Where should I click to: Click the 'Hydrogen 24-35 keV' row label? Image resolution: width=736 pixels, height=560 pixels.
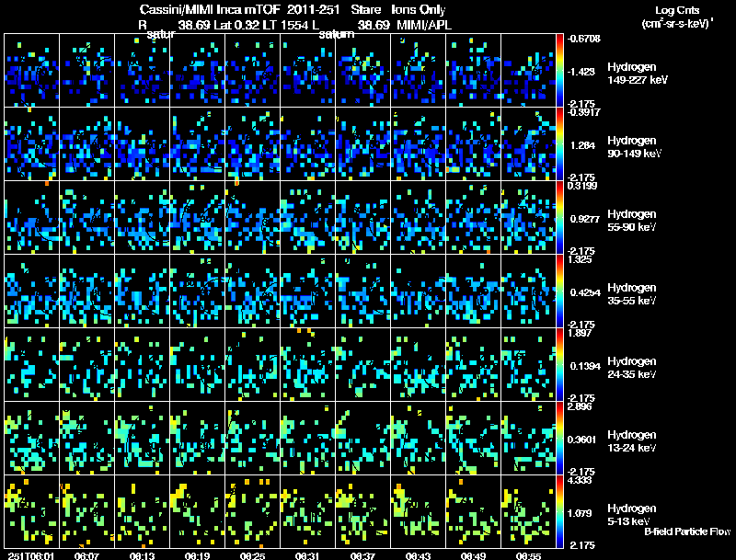[x=632, y=368]
